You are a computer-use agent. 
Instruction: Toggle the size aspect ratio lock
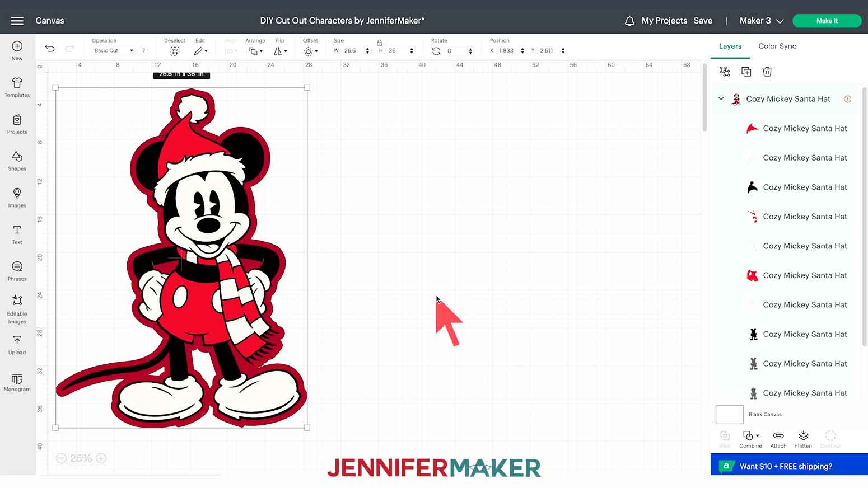pyautogui.click(x=380, y=43)
